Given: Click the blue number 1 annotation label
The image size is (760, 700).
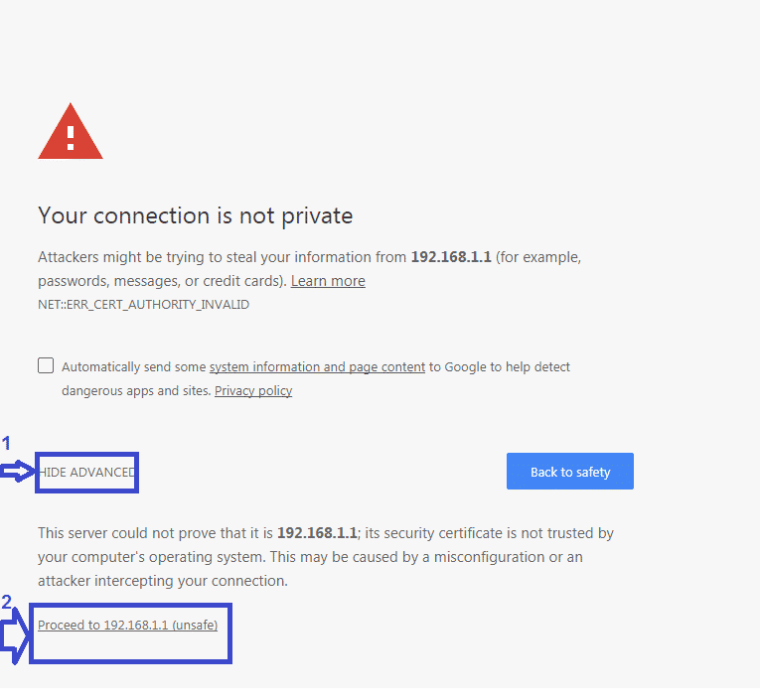Looking at the screenshot, I should point(6,443).
